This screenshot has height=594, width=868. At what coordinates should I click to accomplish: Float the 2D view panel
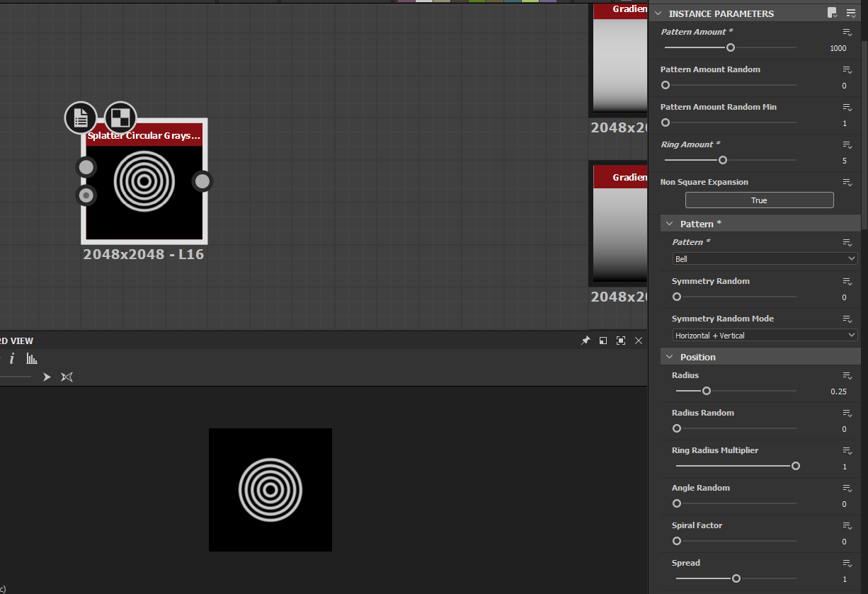click(603, 341)
